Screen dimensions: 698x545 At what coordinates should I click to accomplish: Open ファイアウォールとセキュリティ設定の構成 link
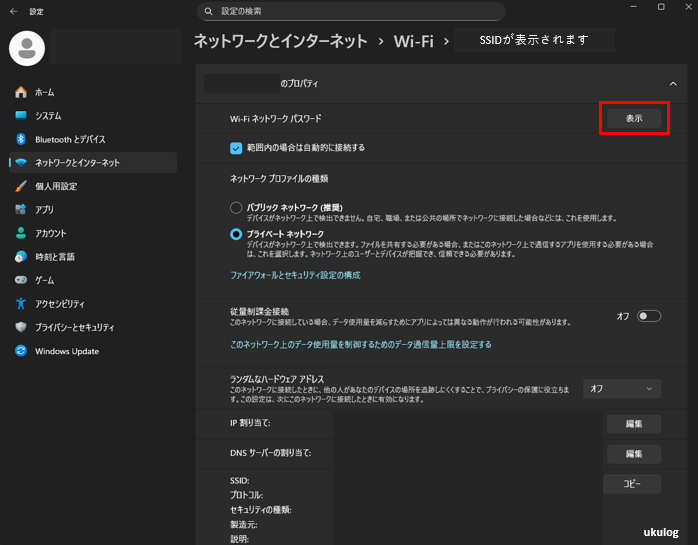(x=295, y=275)
